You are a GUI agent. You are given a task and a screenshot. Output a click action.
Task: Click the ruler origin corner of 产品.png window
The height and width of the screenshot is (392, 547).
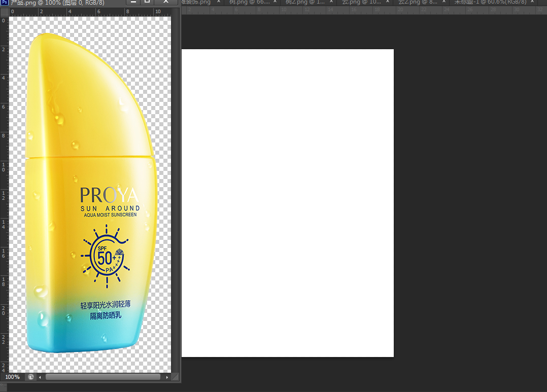coord(5,12)
